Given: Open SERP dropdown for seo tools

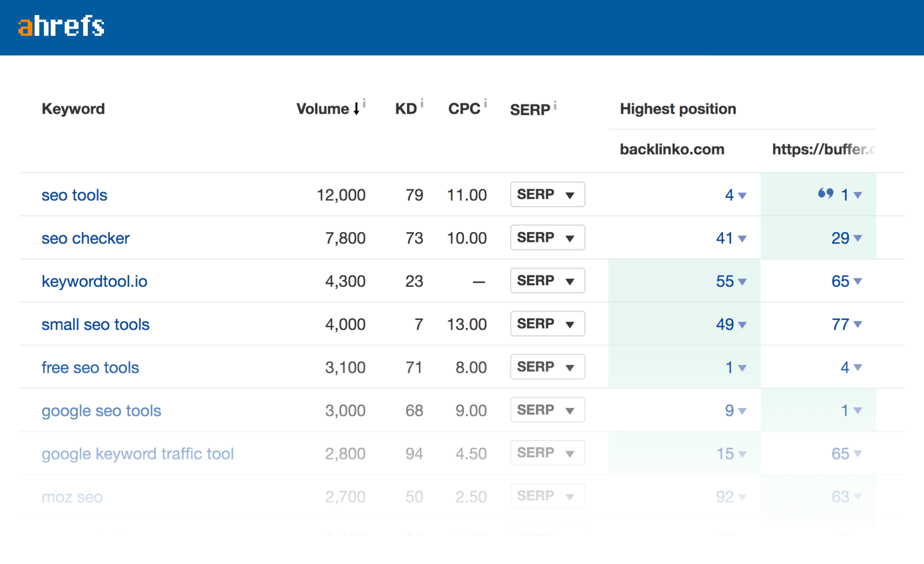Looking at the screenshot, I should coord(547,195).
